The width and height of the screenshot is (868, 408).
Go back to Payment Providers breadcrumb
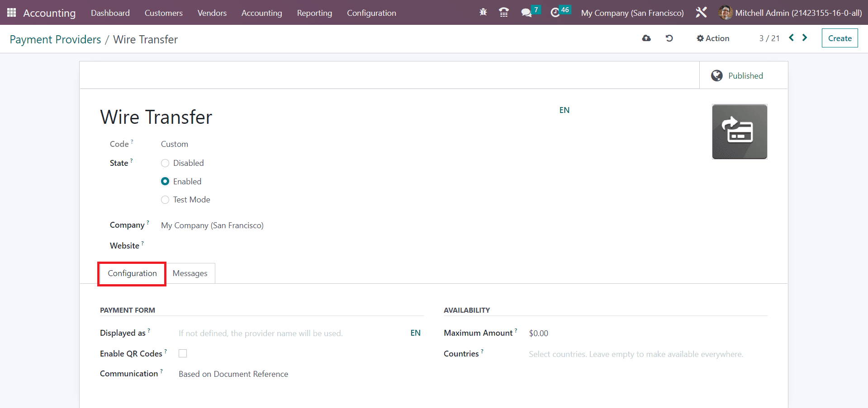[55, 39]
